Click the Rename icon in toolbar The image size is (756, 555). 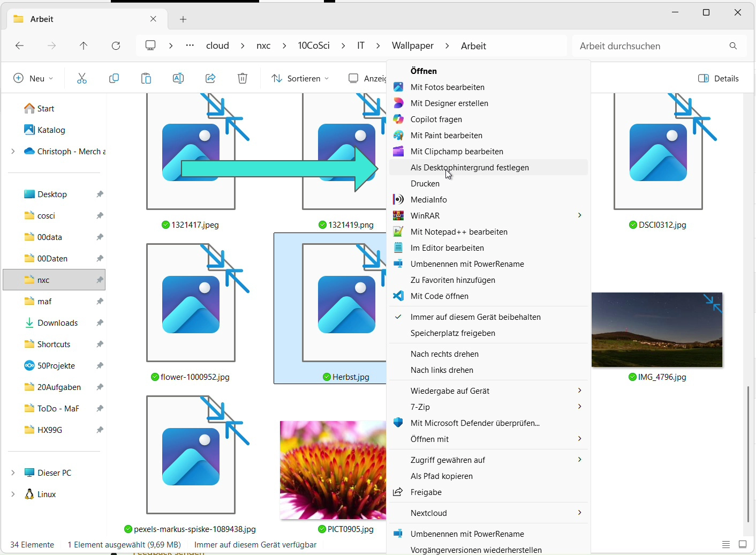(178, 78)
